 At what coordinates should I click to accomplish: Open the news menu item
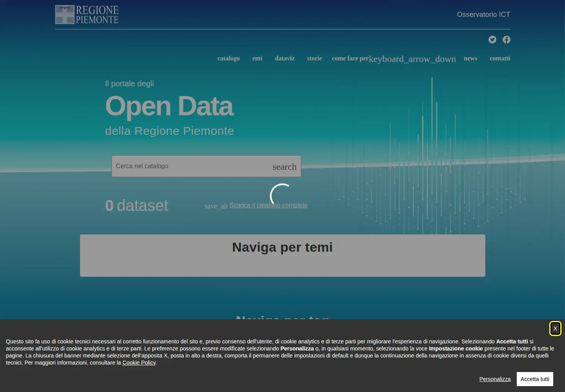470,58
